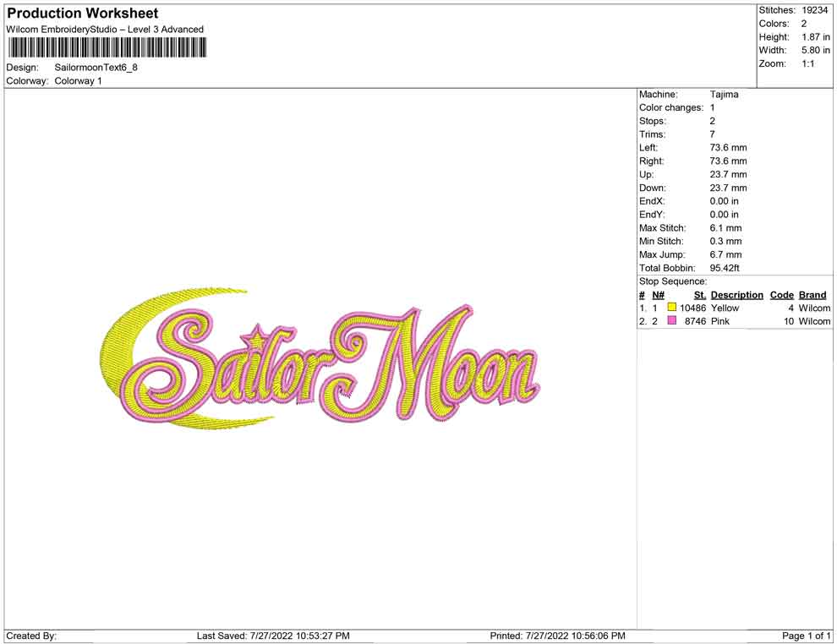Click the 'Trims:' label
837x644 pixels.
pyautogui.click(x=653, y=134)
